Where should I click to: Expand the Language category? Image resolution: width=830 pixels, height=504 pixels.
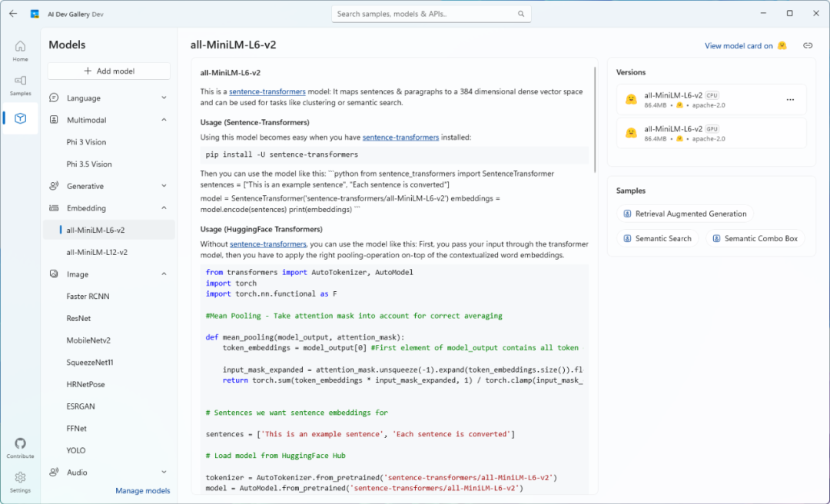pyautogui.click(x=164, y=98)
